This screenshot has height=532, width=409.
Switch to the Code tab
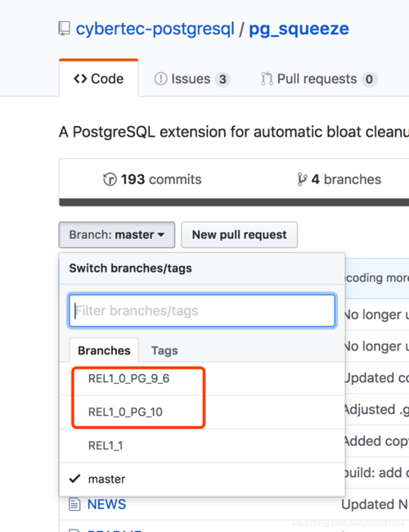[x=99, y=79]
